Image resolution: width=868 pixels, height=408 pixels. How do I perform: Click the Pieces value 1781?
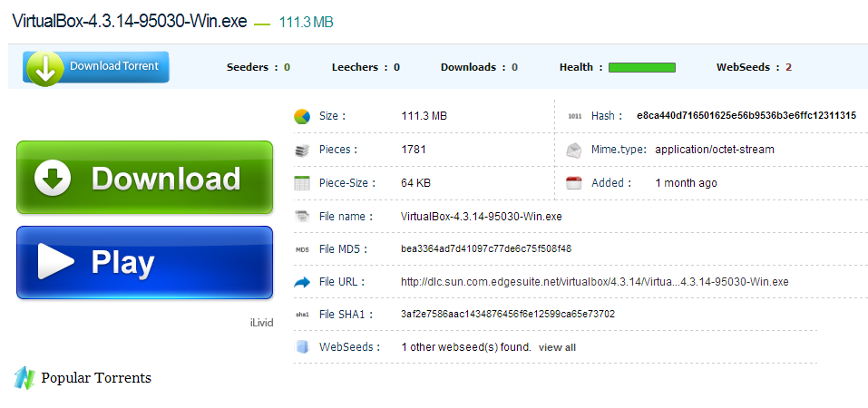point(414,150)
